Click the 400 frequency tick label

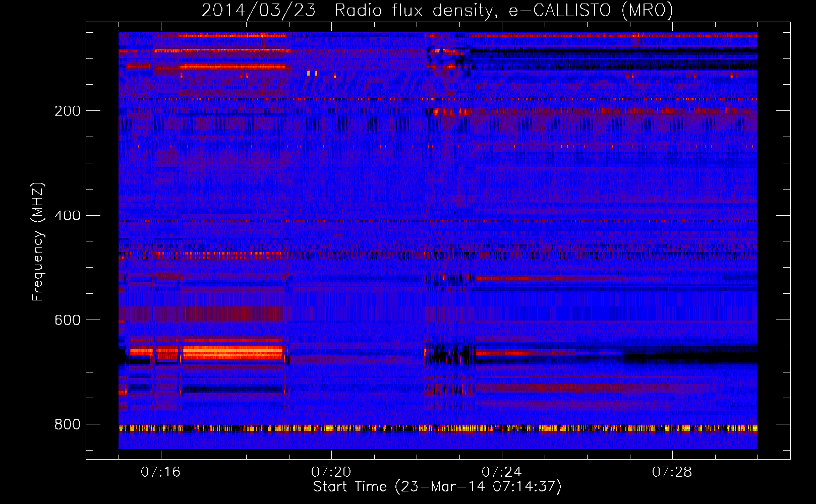click(67, 216)
